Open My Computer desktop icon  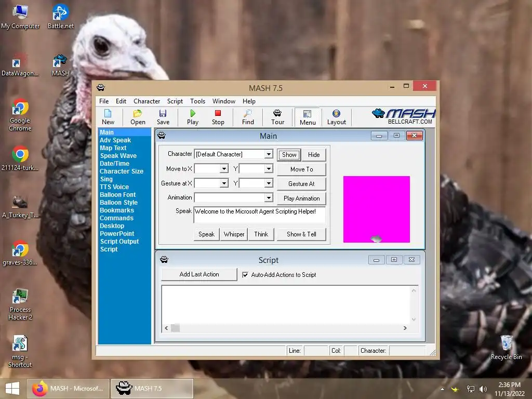20,17
